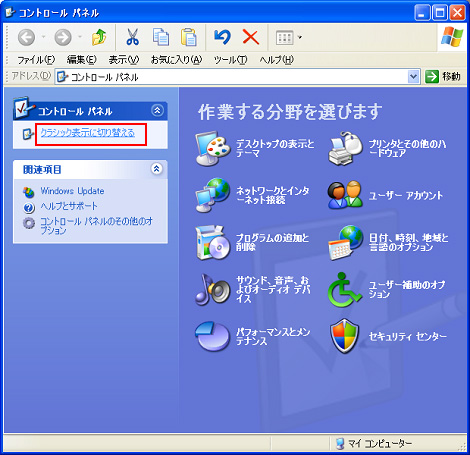Click the Back navigation arrow button
The image size is (470, 455).
26,37
